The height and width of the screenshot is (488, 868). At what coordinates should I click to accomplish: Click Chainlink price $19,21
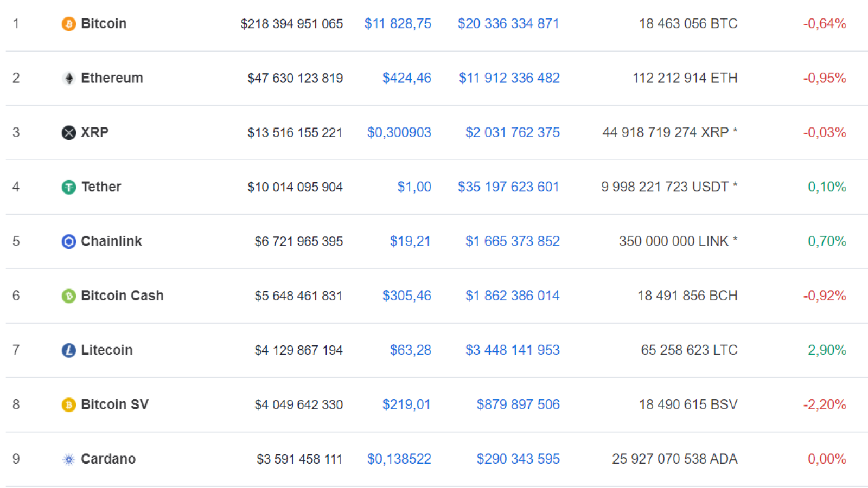[x=411, y=241]
